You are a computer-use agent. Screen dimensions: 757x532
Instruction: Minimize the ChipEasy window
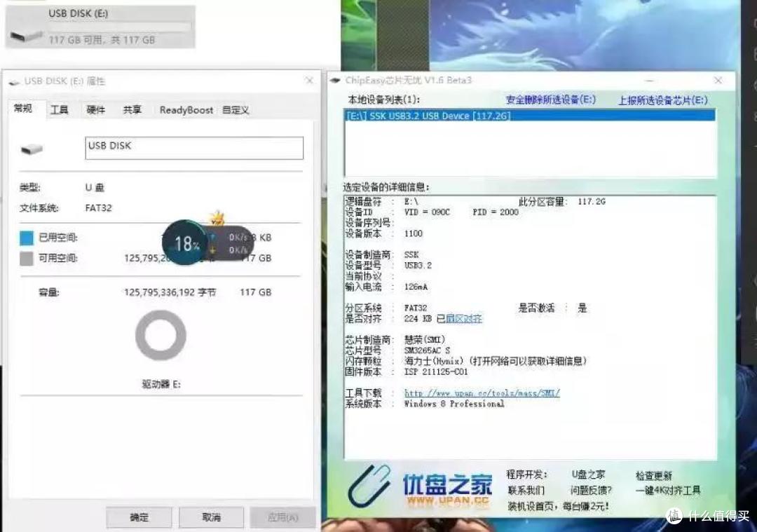point(649,81)
